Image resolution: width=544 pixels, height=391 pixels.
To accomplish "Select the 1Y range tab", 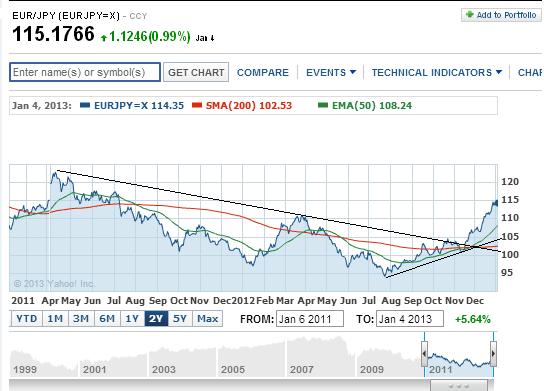I will tap(132, 318).
